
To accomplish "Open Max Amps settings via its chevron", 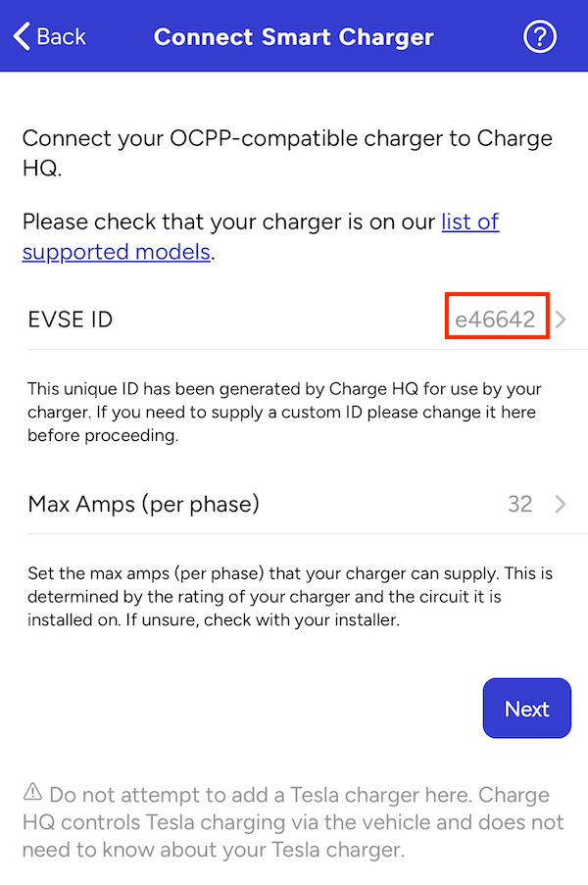I will coord(560,504).
